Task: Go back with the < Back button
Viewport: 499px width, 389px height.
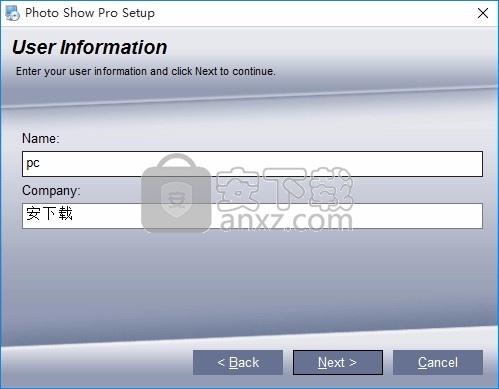Action: pos(238,362)
